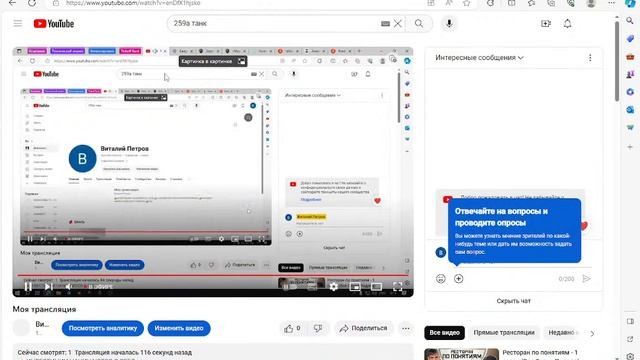Click the 'Поделиться' share button
Image resolution: width=640 pixels, height=360 pixels.
point(363,328)
